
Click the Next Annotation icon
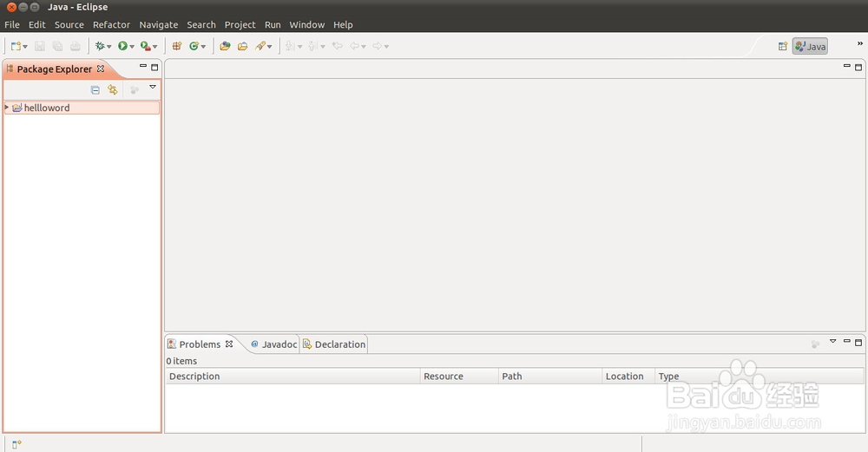pyautogui.click(x=290, y=47)
